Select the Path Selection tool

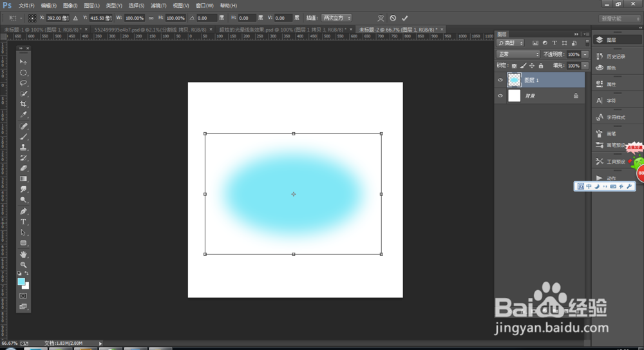point(23,233)
